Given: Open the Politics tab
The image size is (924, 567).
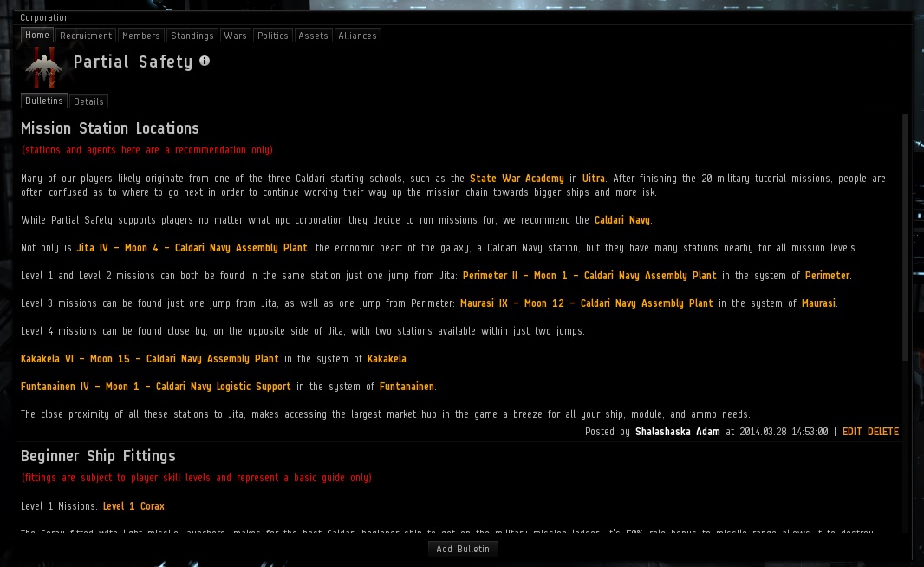Looking at the screenshot, I should (x=273, y=36).
